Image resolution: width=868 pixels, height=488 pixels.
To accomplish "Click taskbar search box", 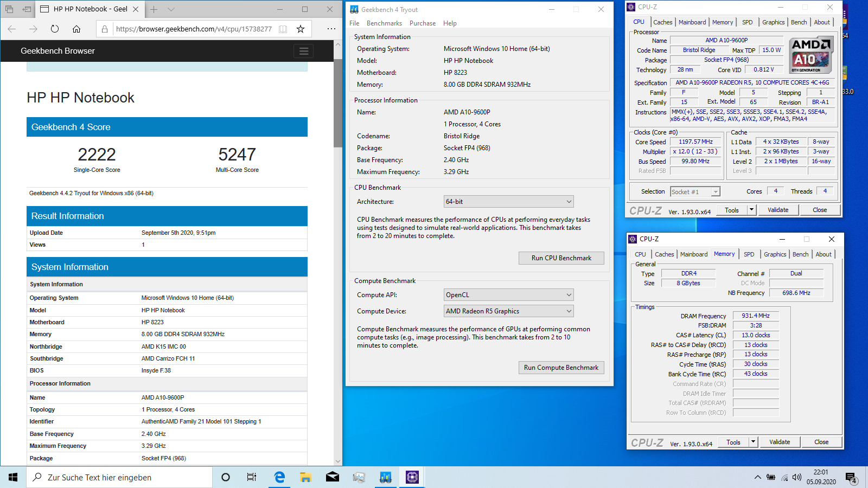I will (x=119, y=477).
